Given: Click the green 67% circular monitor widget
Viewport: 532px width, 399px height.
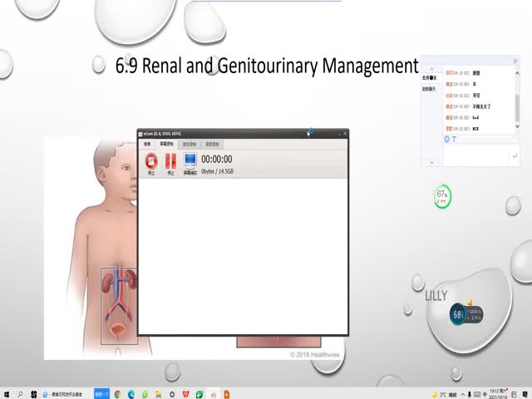Looking at the screenshot, I should [442, 197].
